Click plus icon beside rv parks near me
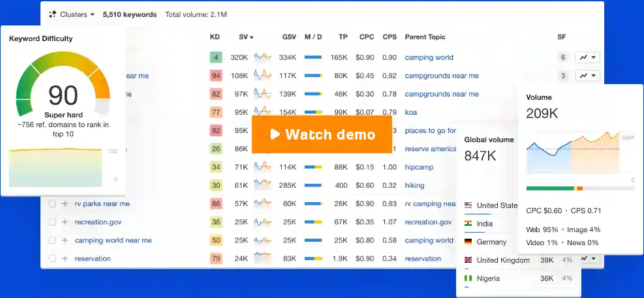This screenshot has width=644, height=298. [65, 204]
